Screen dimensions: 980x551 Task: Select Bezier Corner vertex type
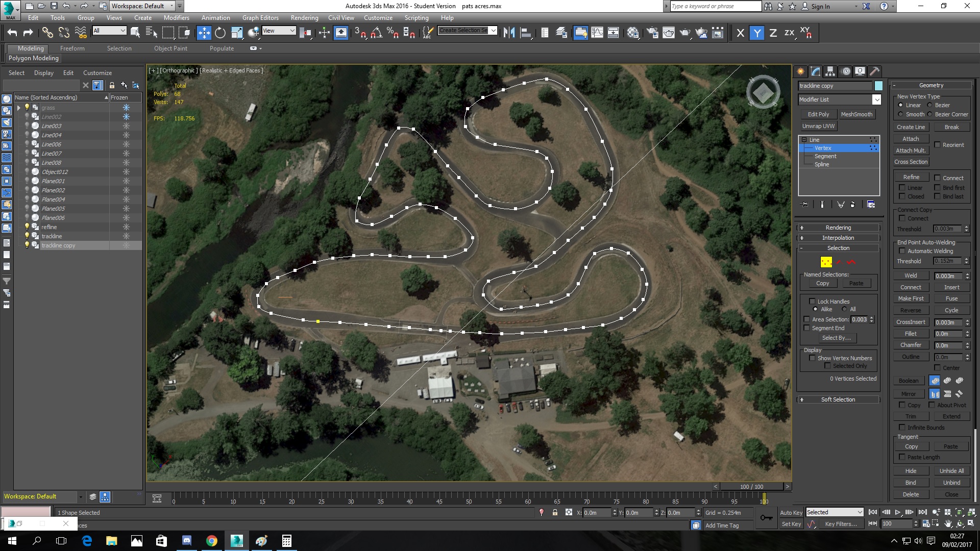tap(929, 114)
